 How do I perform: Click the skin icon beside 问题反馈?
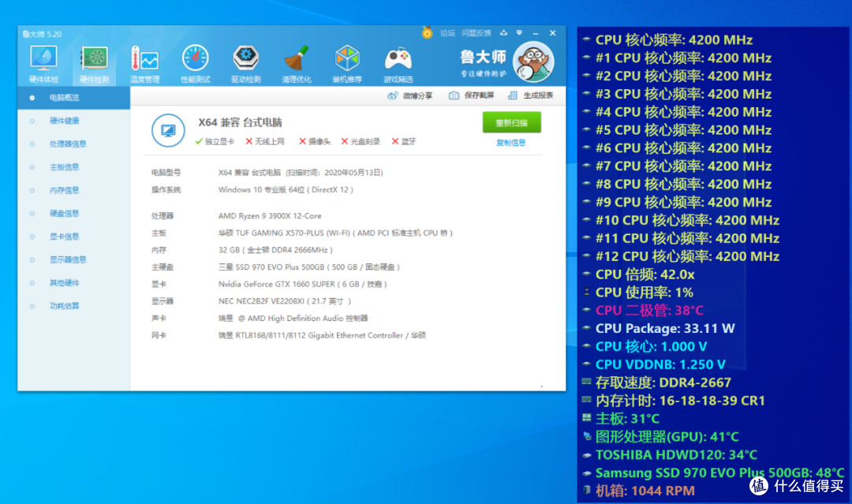503,32
